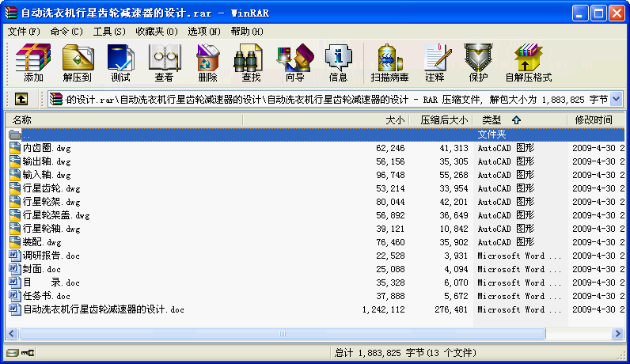This screenshot has width=630, height=364.
Task: Select the parent folder ".." row
Action: 315,135
